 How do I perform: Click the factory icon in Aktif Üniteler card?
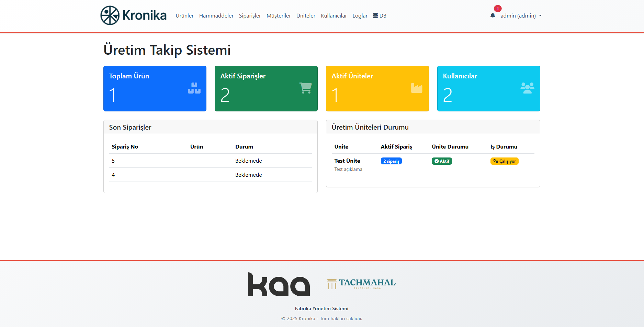pyautogui.click(x=417, y=88)
